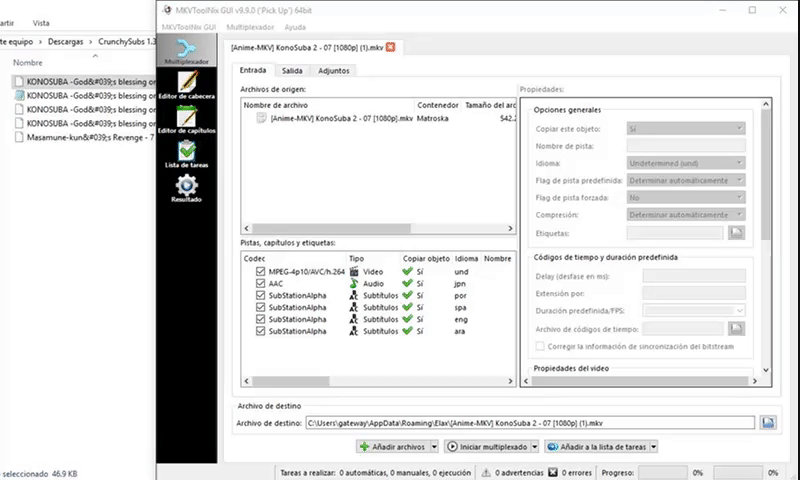This screenshot has width=800, height=480.
Task: Click the Nombre de pista input field
Action: click(686, 146)
